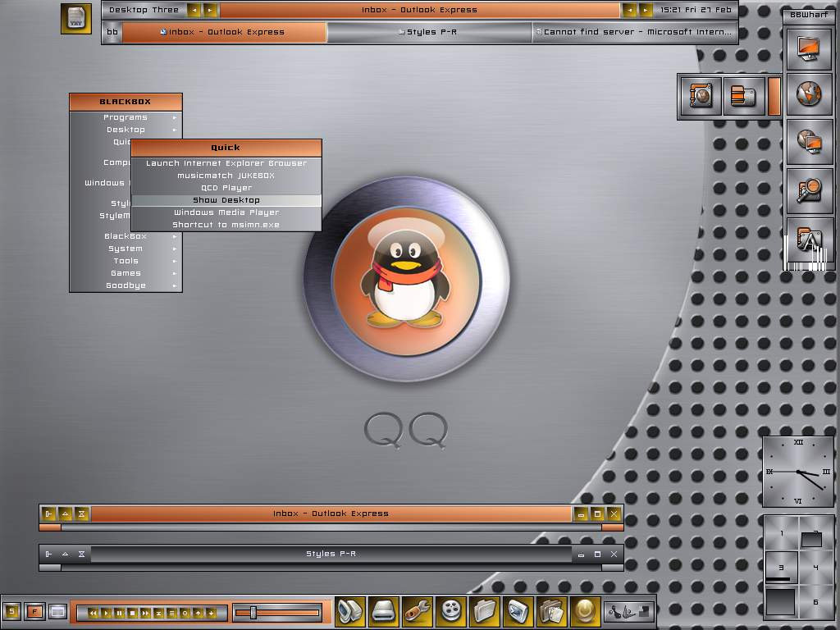Select workspace 3 in the pager
Viewport: 840px width, 630px height.
(782, 568)
